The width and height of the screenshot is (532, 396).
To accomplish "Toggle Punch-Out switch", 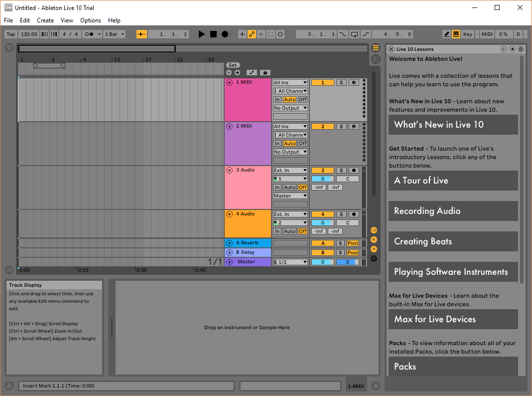I will pyautogui.click(x=366, y=34).
